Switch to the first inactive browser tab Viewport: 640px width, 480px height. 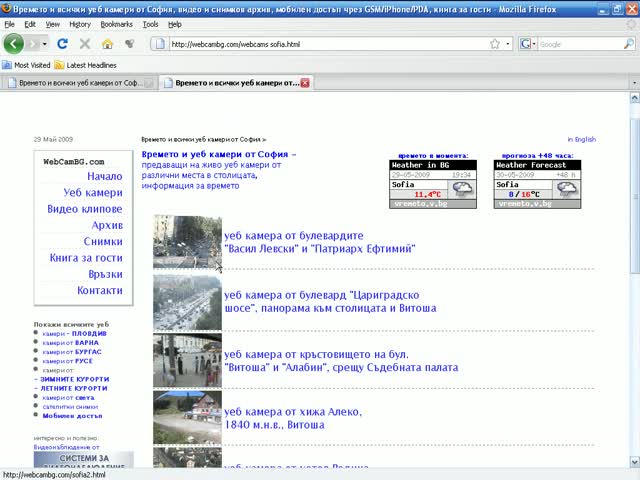79,83
